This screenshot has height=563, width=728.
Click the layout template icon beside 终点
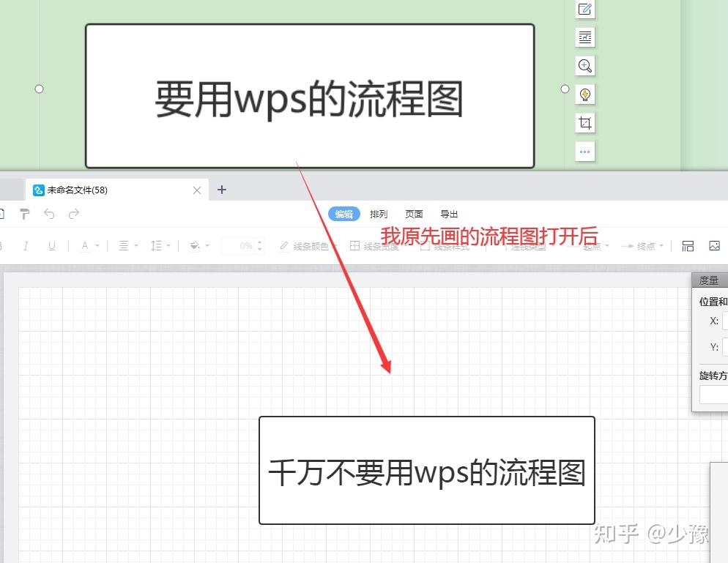pos(688,245)
